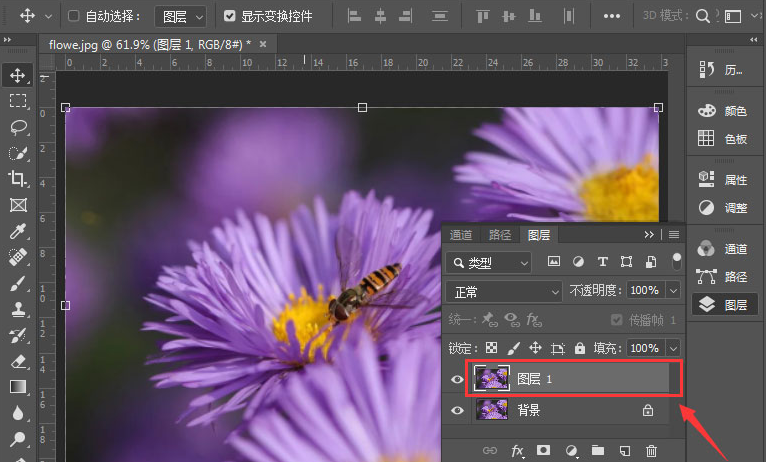The width and height of the screenshot is (766, 462).
Task: Toggle lock image pixels brush icon
Action: pyautogui.click(x=513, y=348)
